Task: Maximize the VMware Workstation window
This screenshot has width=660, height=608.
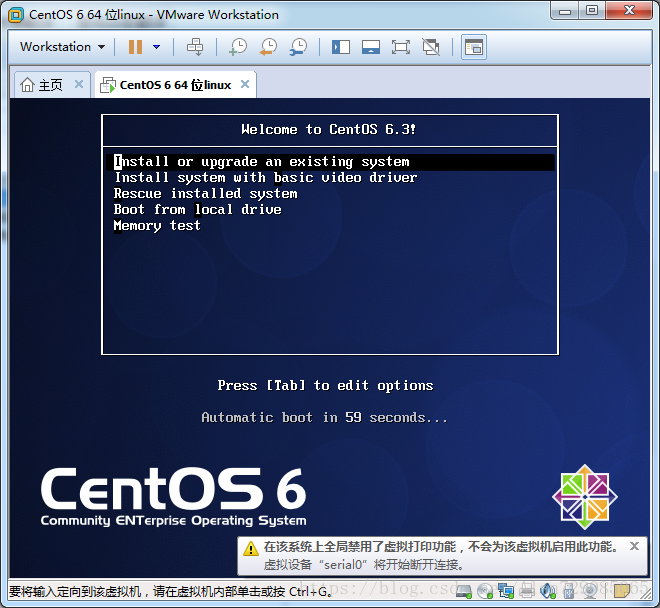Action: 592,11
